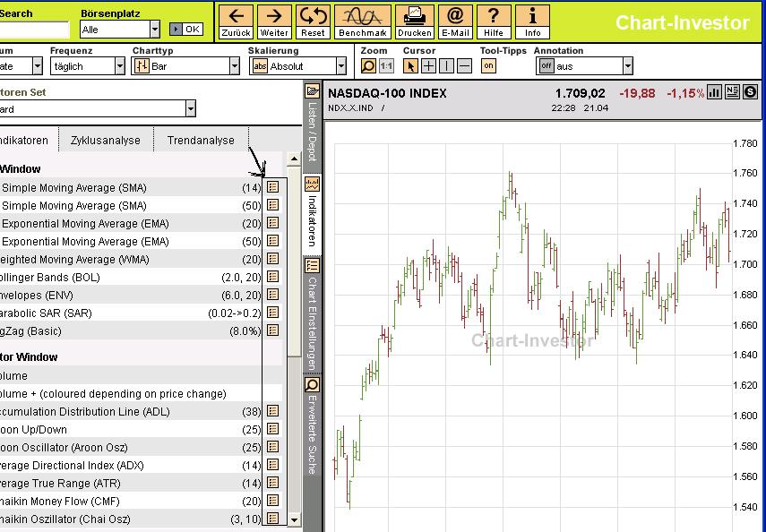This screenshot has height=532, width=766.
Task: Select the arrow pointer cursor
Action: tap(410, 65)
